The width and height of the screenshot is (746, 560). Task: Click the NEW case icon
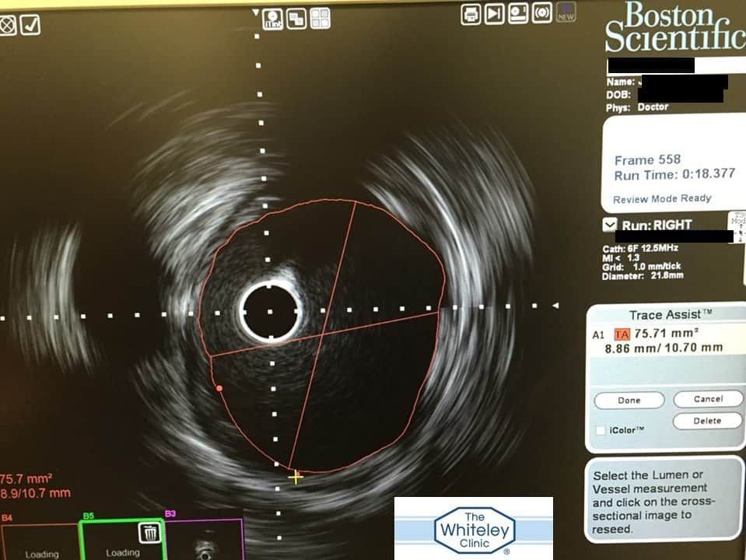coord(566,13)
